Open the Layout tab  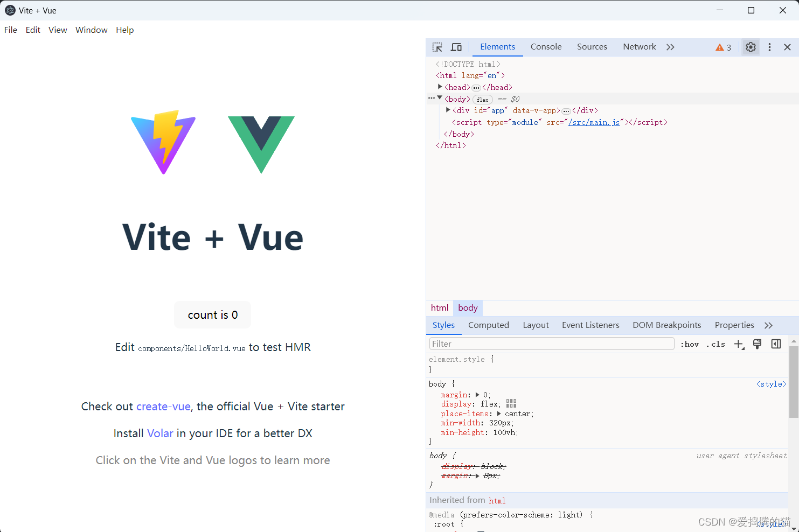point(536,325)
